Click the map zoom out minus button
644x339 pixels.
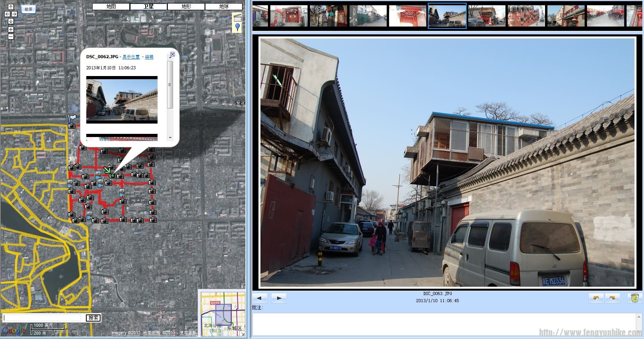tap(11, 36)
